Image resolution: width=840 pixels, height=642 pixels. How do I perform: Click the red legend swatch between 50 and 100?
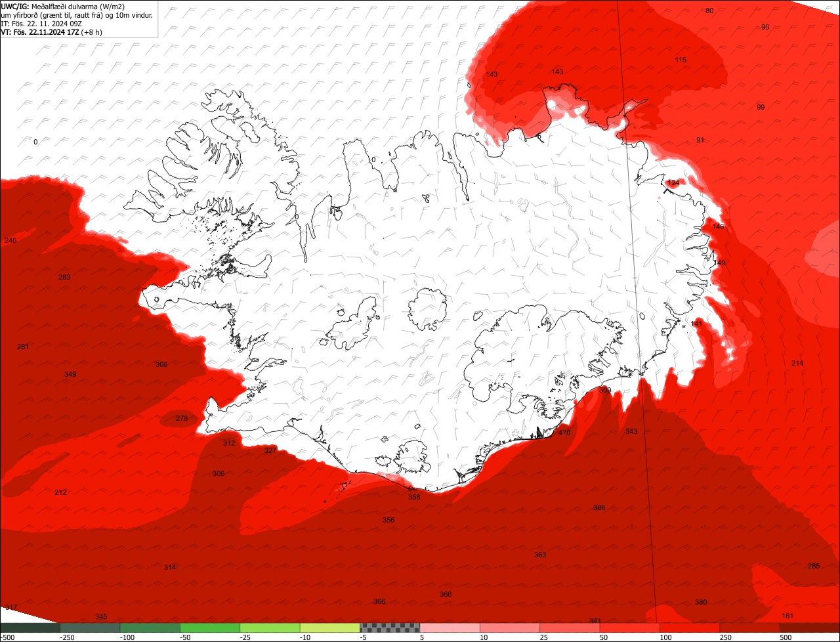[x=630, y=628]
